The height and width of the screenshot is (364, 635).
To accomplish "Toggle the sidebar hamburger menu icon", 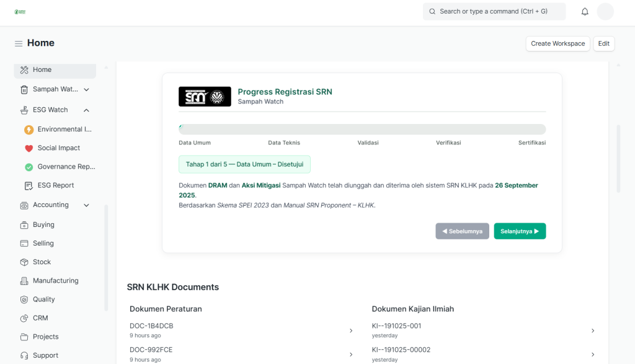I will 19,43.
